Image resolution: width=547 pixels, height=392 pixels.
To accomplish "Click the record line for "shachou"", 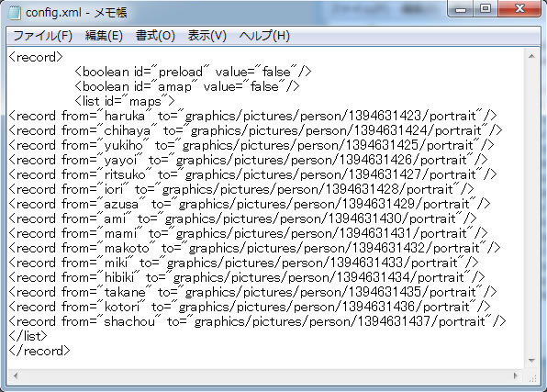I will click(257, 321).
